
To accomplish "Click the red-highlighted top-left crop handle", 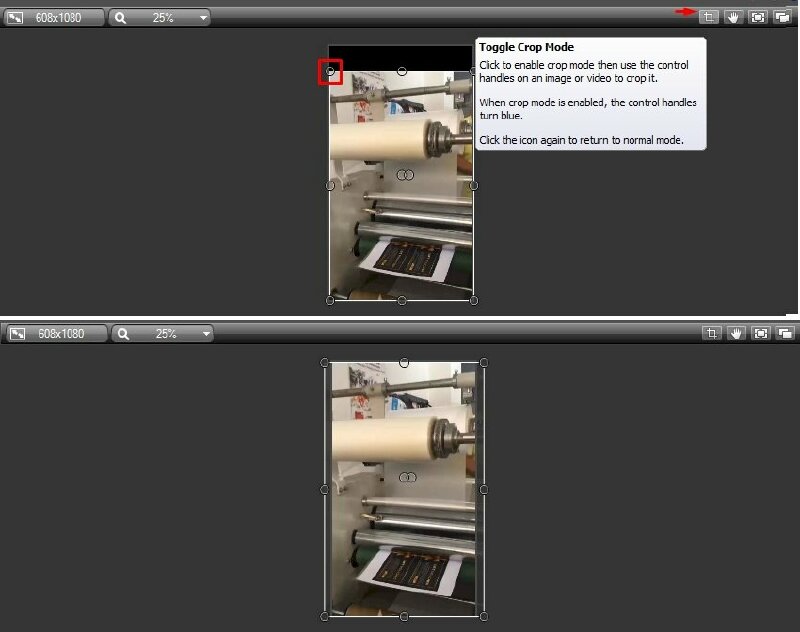I will click(330, 71).
